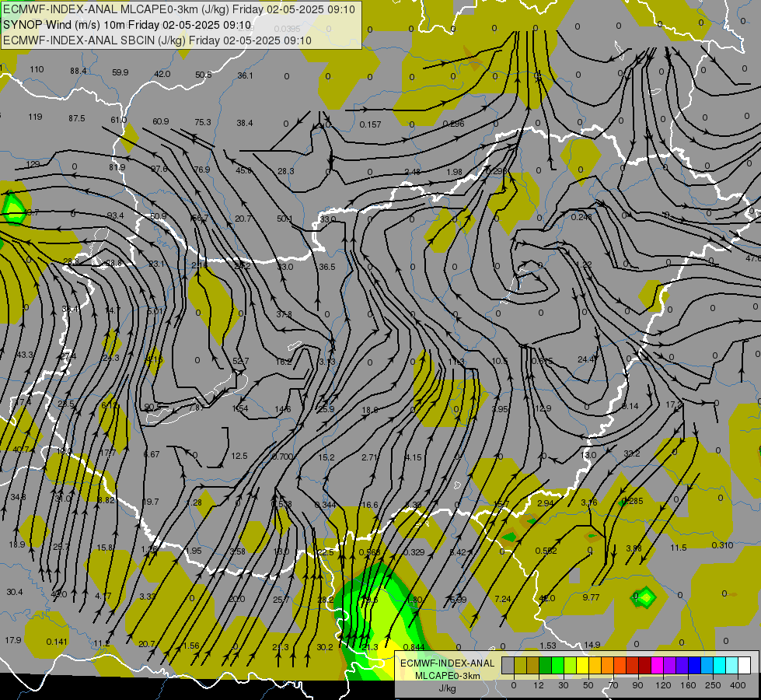Click the 'SYNOP Wind (m/s) 10m' title line
The height and width of the screenshot is (700, 761).
[x=127, y=25]
